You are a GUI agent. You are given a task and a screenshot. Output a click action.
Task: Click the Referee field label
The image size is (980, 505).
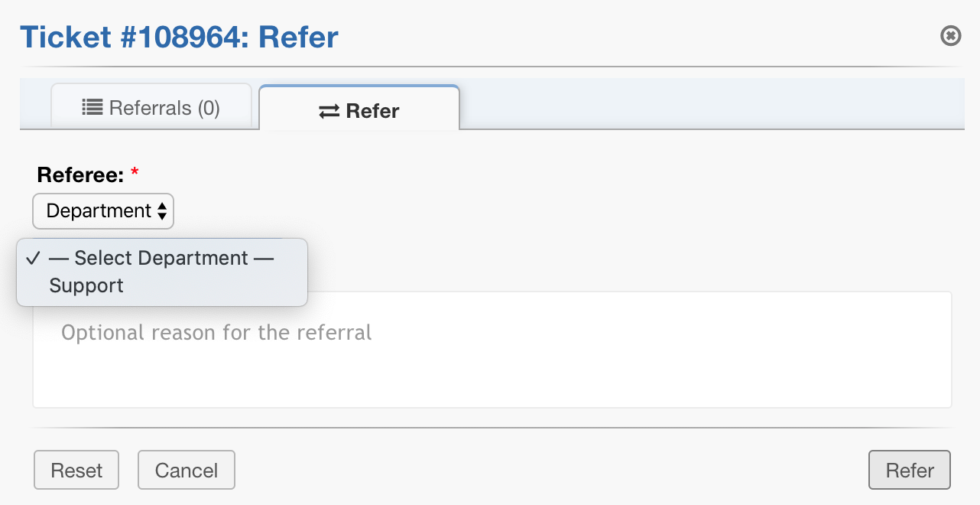coord(80,174)
